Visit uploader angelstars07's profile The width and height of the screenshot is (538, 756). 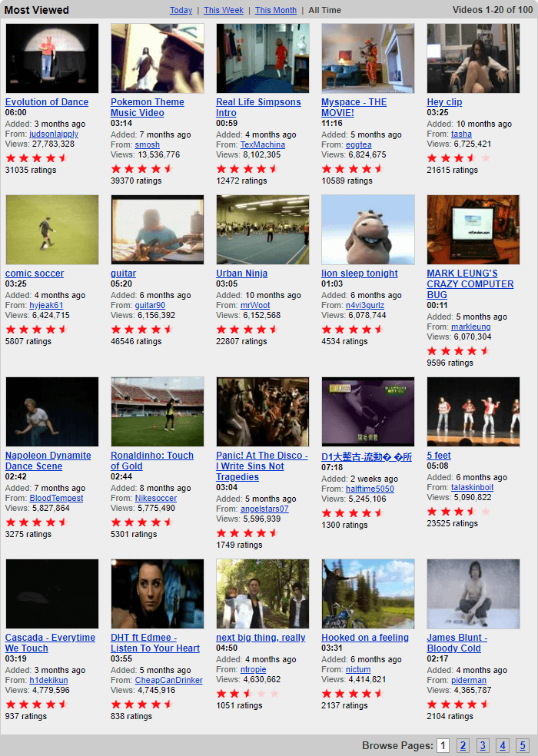(264, 509)
